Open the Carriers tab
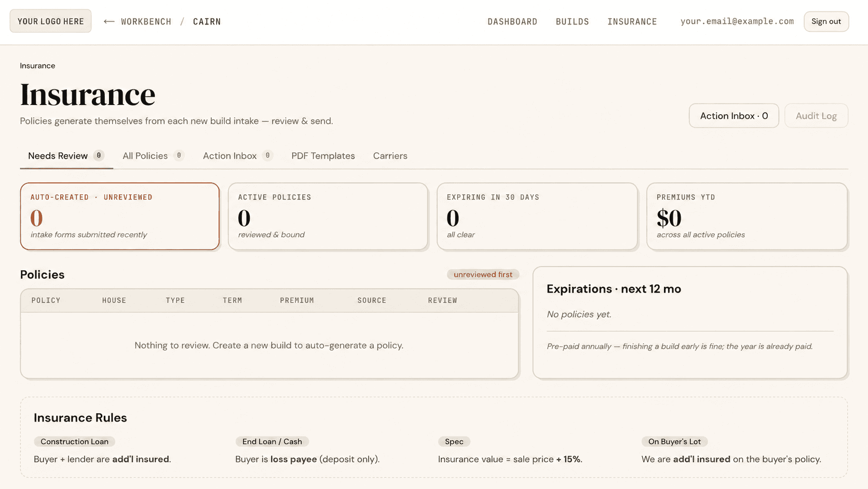868x489 pixels. point(390,156)
